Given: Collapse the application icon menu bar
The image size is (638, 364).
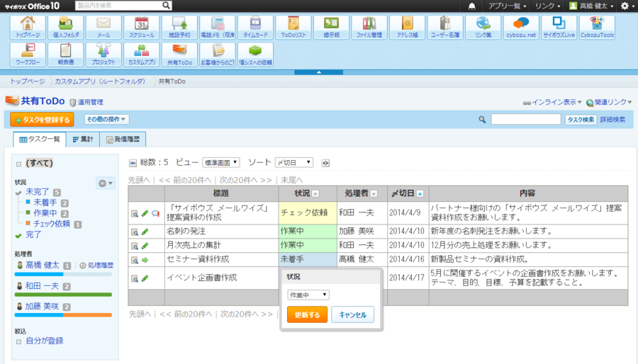Looking at the screenshot, I should [x=318, y=72].
